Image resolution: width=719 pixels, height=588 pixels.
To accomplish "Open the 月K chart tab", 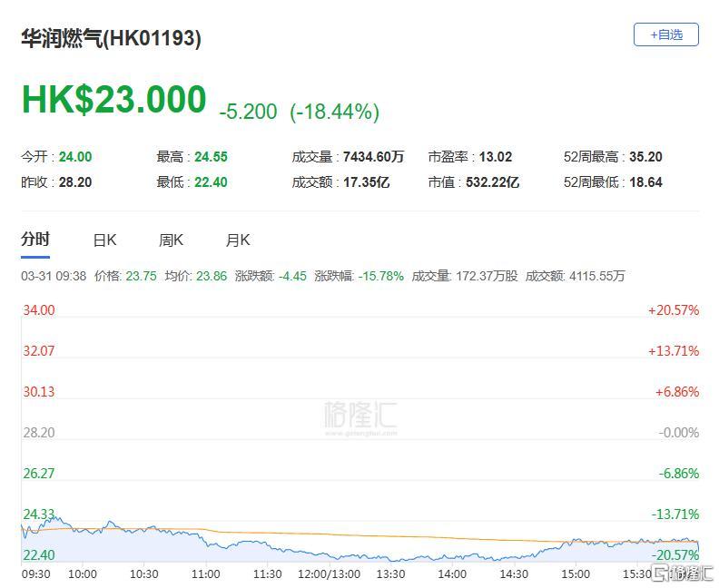I will 238,240.
